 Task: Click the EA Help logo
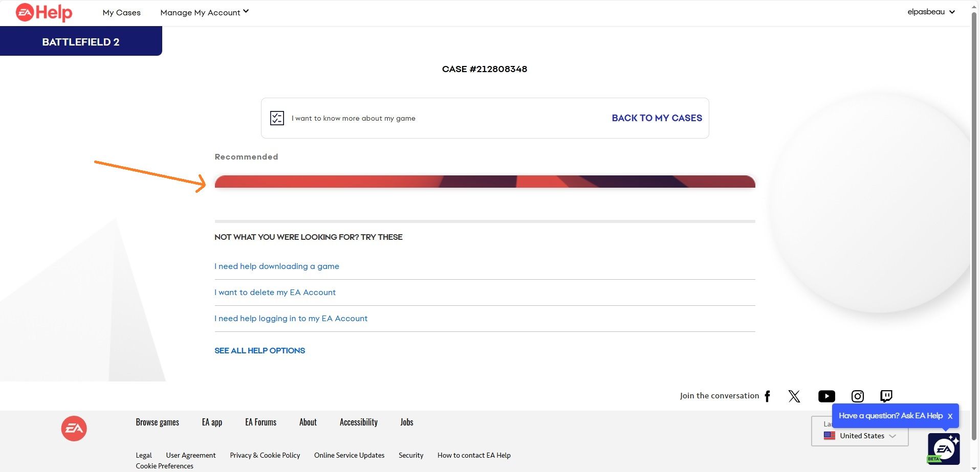coord(44,12)
